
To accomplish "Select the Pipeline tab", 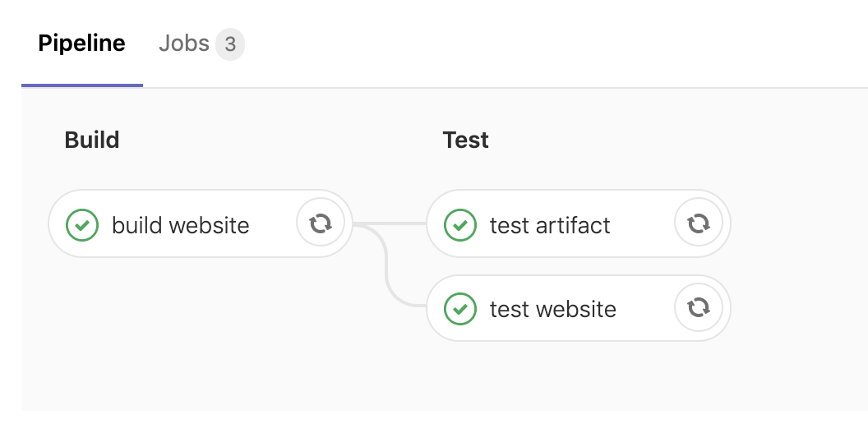I will [82, 44].
